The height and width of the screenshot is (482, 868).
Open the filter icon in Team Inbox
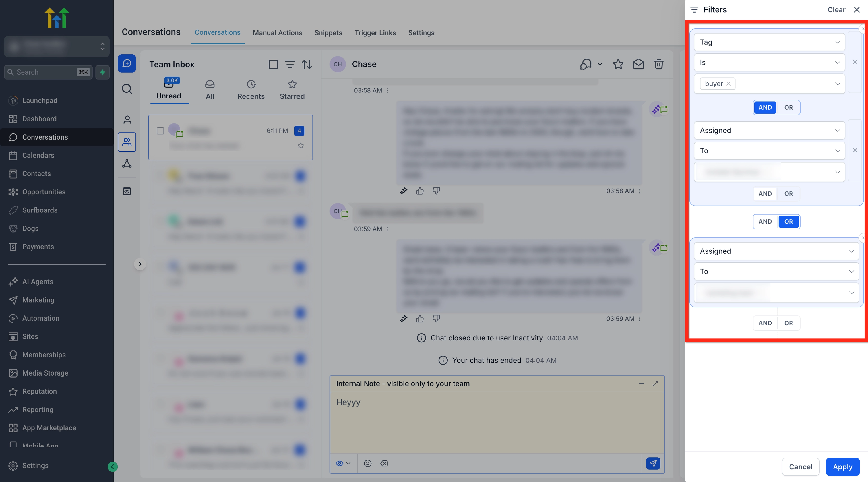coord(290,64)
